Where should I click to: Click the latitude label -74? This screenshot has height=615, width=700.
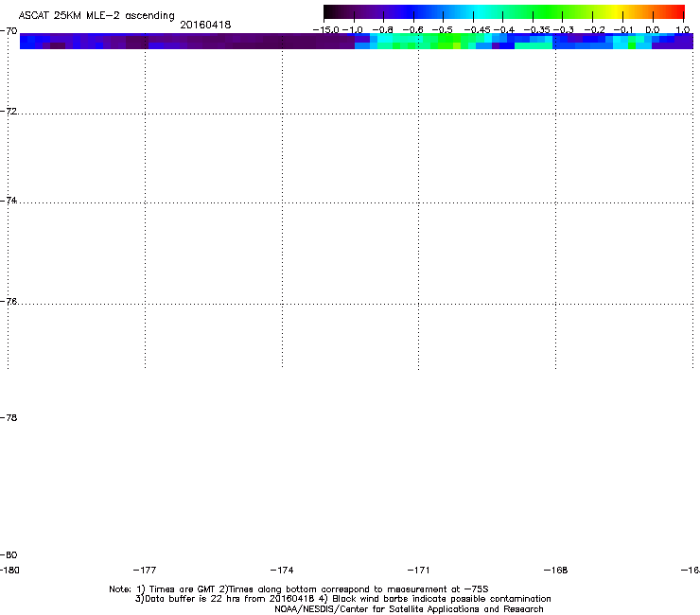pos(9,200)
